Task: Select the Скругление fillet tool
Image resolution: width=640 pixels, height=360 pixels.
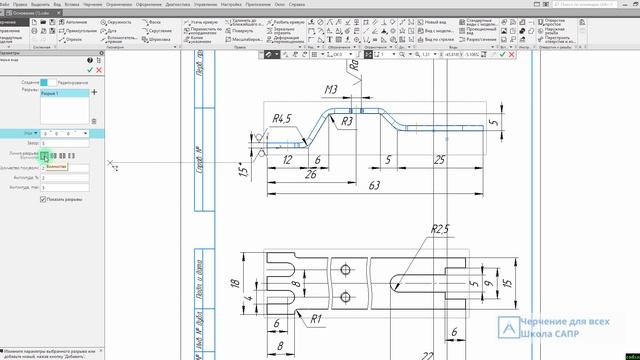Action: (x=157, y=31)
